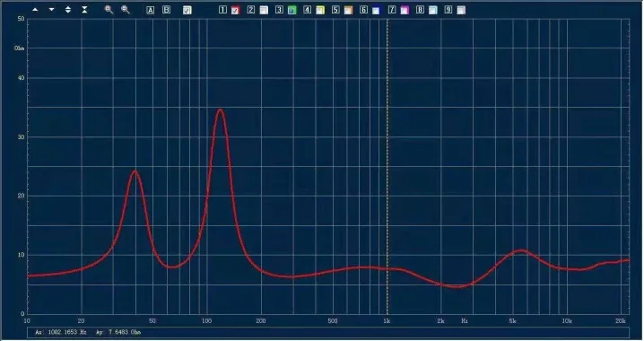The height and width of the screenshot is (341, 644).
Task: Toggle the orange curve 5 visibility box
Action: pyautogui.click(x=348, y=10)
